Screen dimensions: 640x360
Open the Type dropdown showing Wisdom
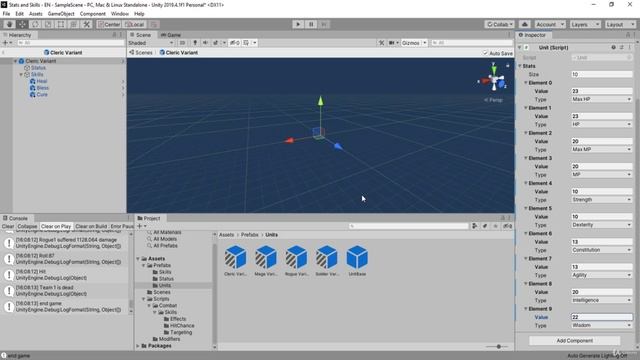click(602, 326)
